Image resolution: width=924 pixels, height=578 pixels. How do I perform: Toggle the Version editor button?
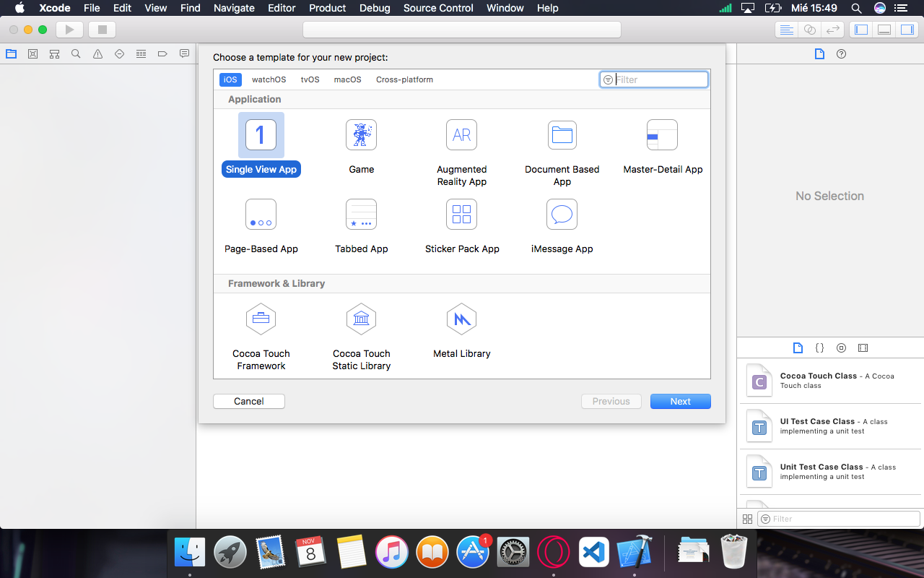[x=833, y=30]
